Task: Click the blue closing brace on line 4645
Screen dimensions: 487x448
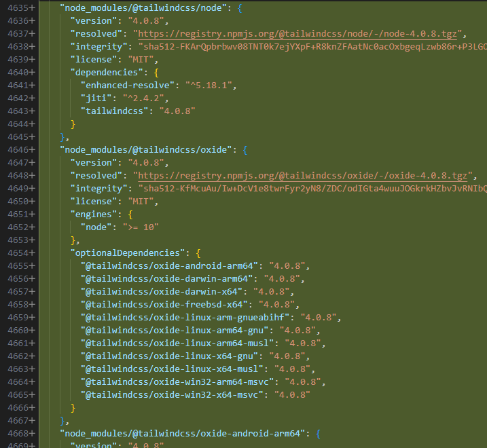Action: [x=62, y=137]
